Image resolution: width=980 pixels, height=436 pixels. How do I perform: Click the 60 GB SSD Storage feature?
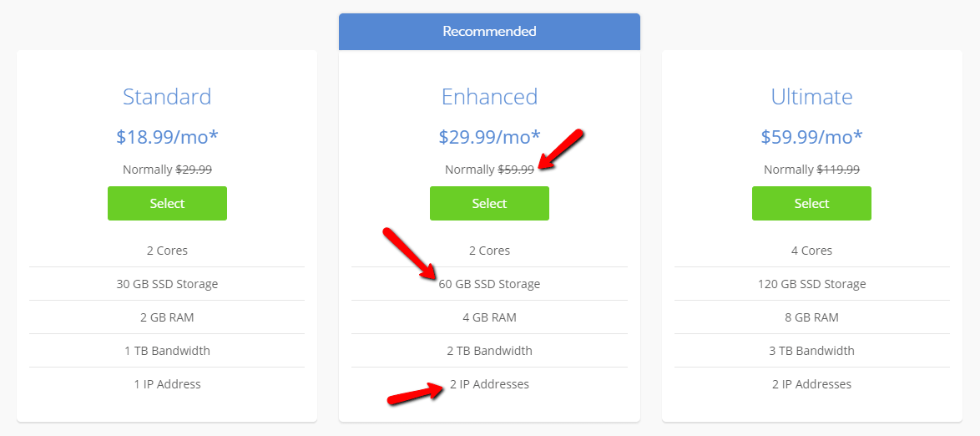coord(489,284)
